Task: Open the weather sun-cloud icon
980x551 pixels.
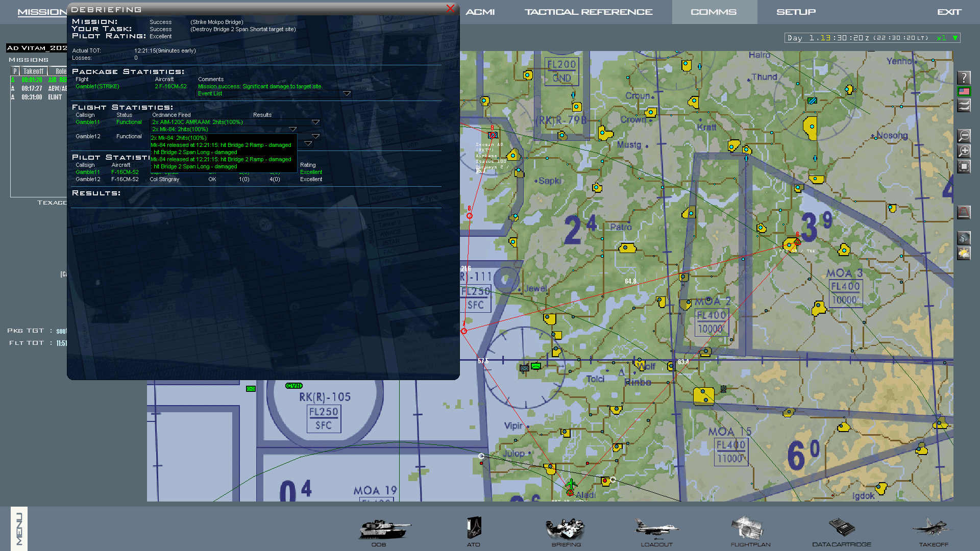Action: tap(964, 254)
